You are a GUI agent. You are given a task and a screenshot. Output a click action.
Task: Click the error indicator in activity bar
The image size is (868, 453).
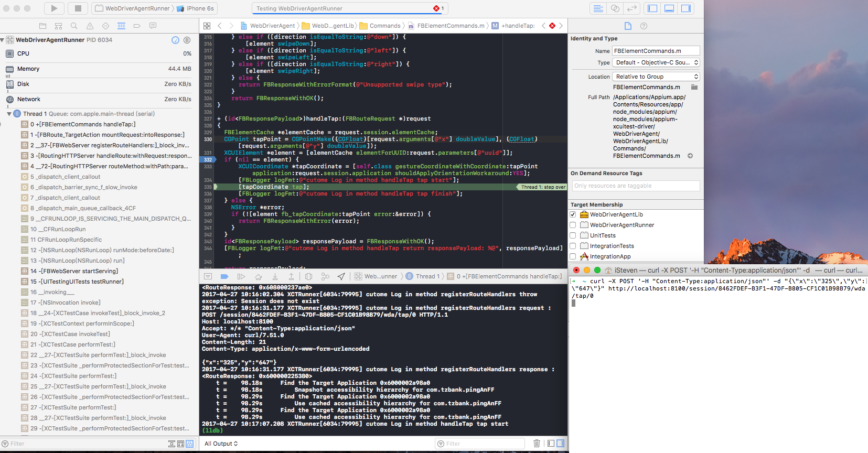(x=438, y=8)
